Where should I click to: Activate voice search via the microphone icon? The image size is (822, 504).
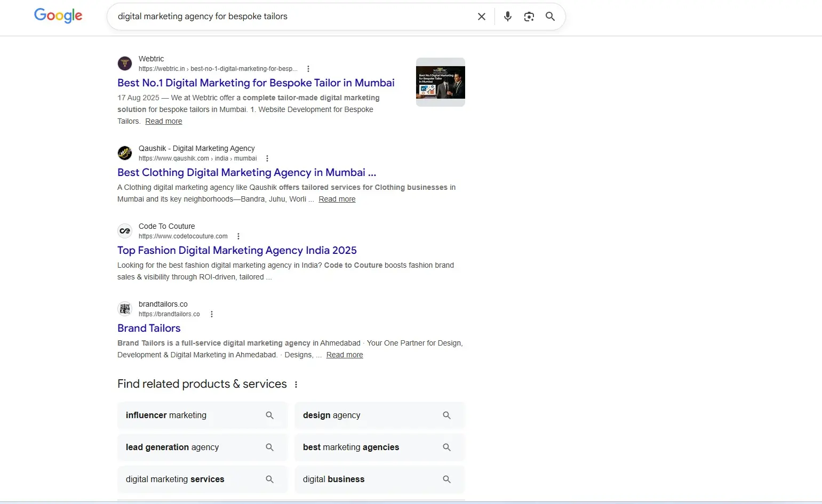coord(507,16)
